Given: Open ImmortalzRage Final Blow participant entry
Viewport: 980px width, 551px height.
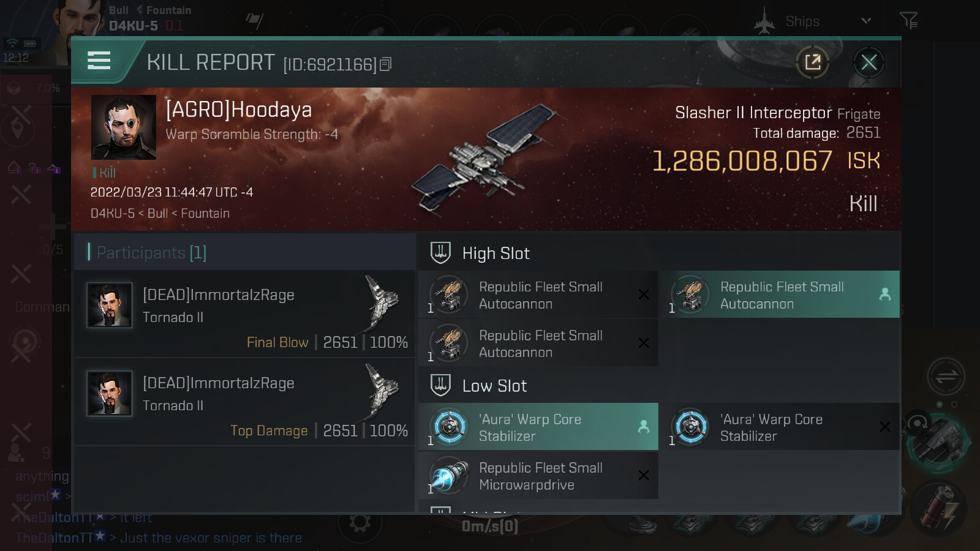Looking at the screenshot, I should click(x=244, y=314).
